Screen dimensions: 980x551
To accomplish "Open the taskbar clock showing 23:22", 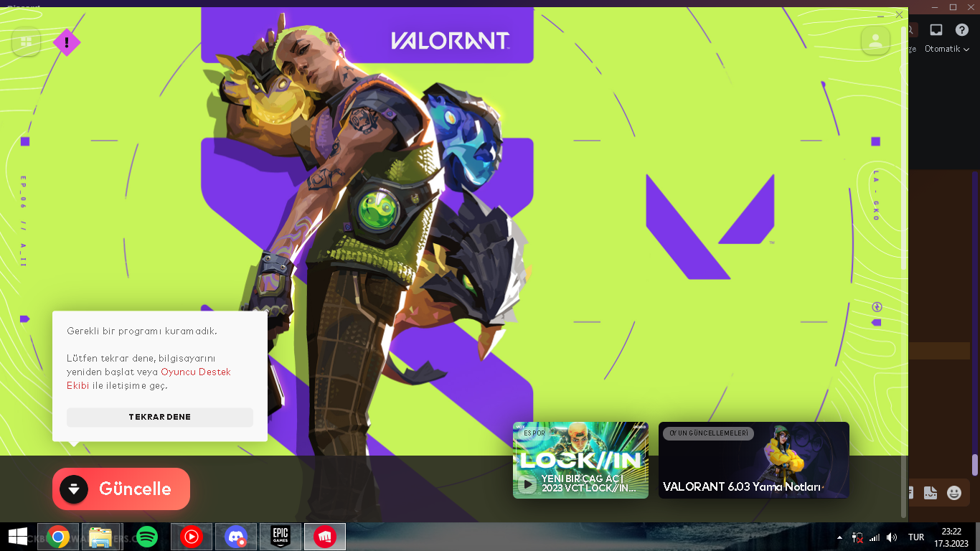I will [x=951, y=537].
